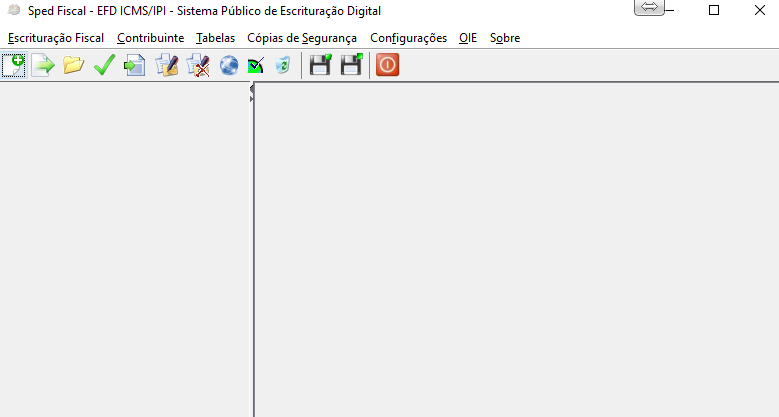Collapse left panel using splitter arrow
This screenshot has width=779, height=417.
[x=251, y=89]
